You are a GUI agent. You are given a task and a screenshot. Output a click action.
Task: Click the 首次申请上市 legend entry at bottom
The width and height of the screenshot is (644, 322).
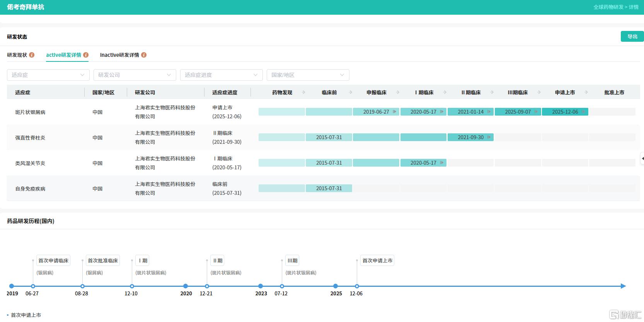coord(24,315)
